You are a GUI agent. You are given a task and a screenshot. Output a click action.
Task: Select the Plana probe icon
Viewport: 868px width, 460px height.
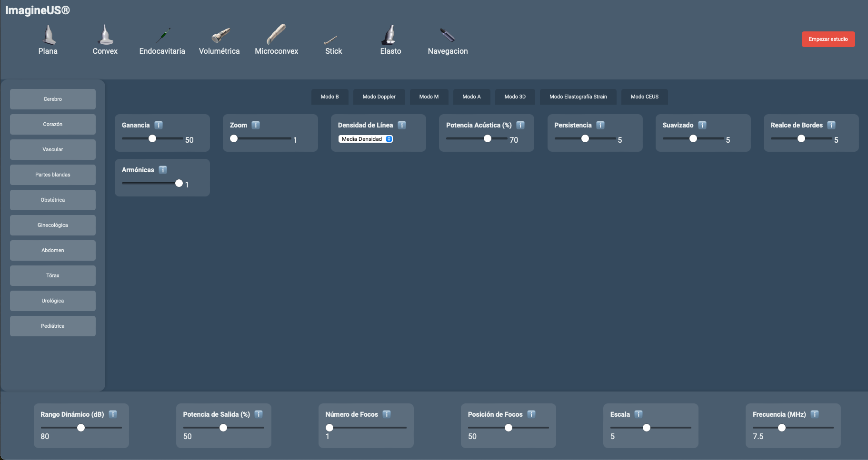[48, 35]
